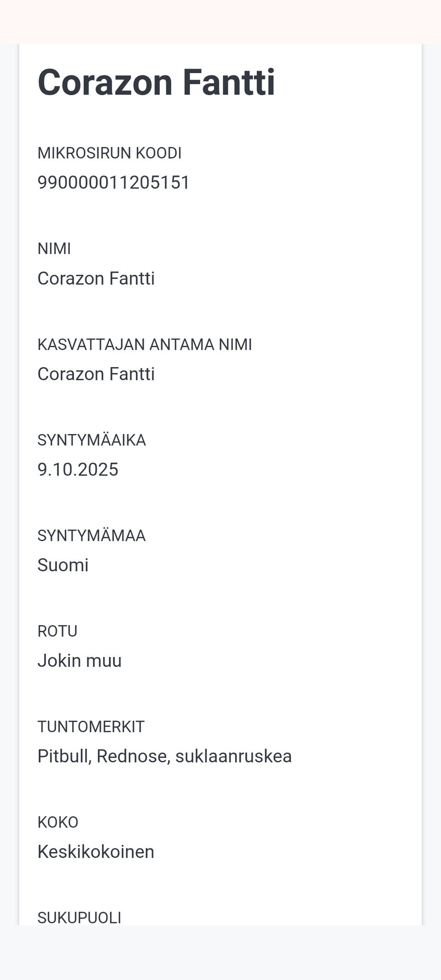Click the Corazon Fantti value under NIMI
The image size is (441, 980).
click(x=96, y=278)
